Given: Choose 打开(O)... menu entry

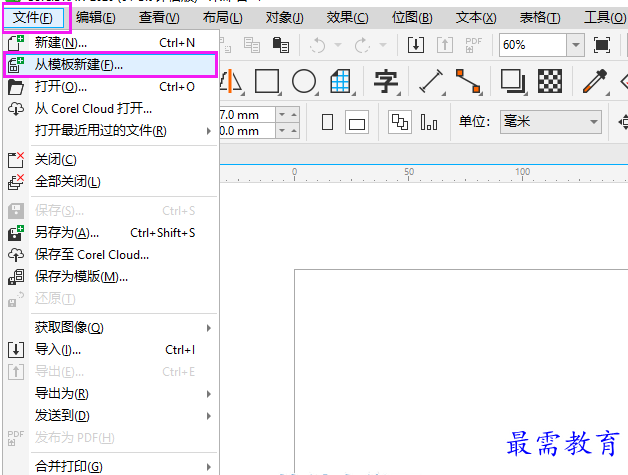Looking at the screenshot, I should (111, 87).
